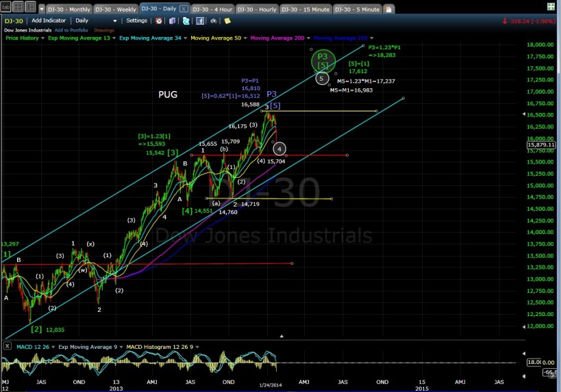Expand Moving Average 200 options
561x392 pixels.
308,38
